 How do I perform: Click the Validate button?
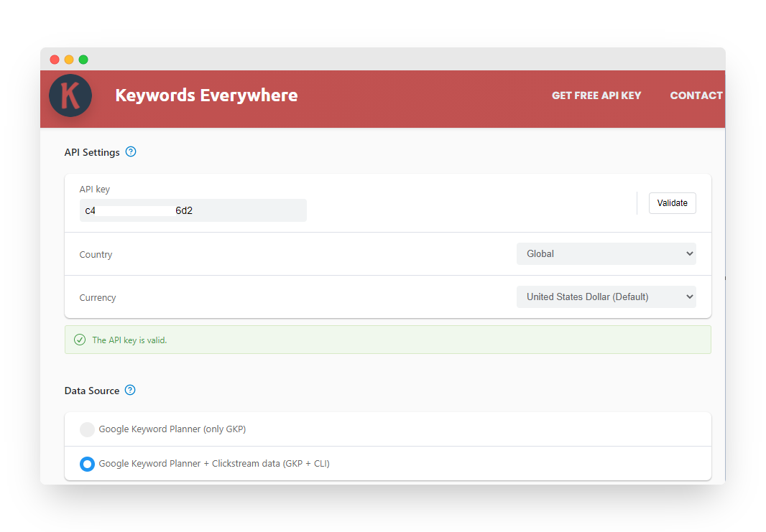672,203
